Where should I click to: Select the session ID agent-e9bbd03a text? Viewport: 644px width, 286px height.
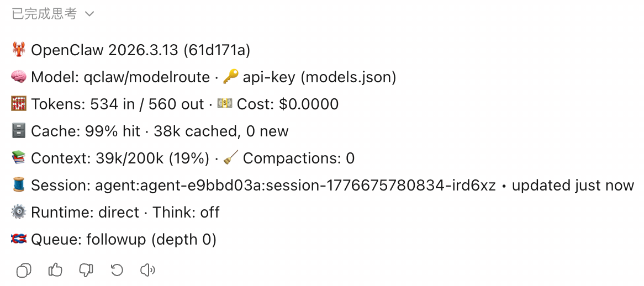tap(200, 186)
